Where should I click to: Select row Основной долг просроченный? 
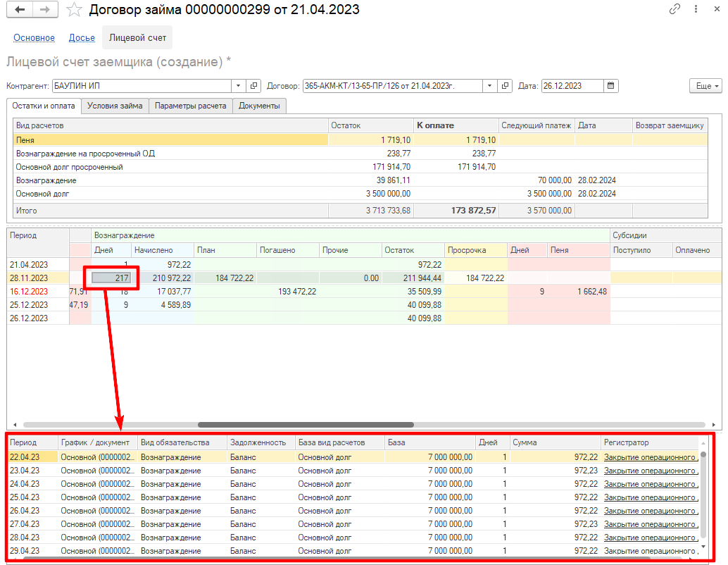click(x=360, y=167)
